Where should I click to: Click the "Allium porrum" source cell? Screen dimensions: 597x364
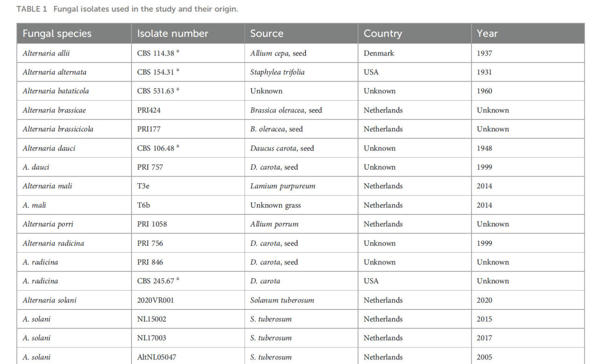tap(274, 224)
